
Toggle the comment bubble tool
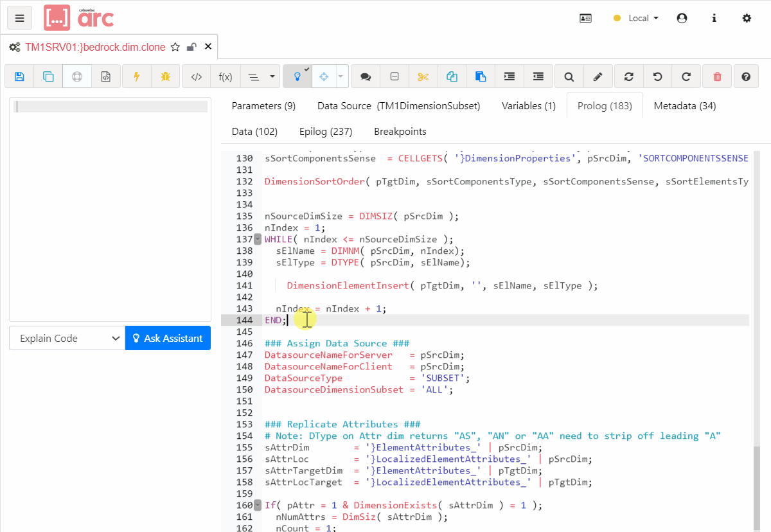(365, 76)
